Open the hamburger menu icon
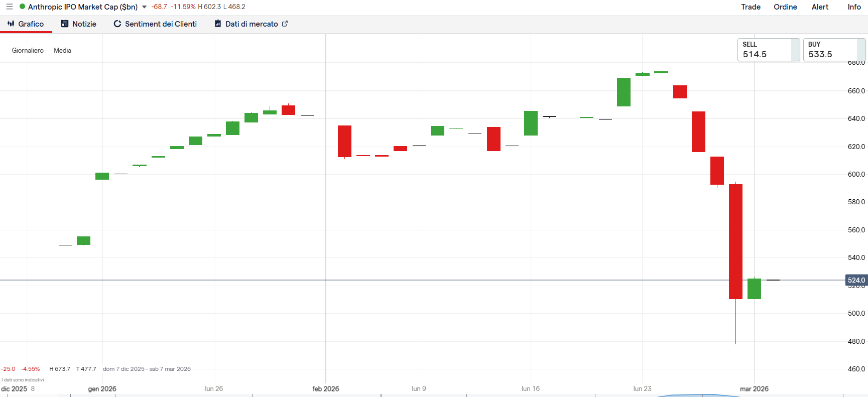868x397 pixels. (x=10, y=7)
